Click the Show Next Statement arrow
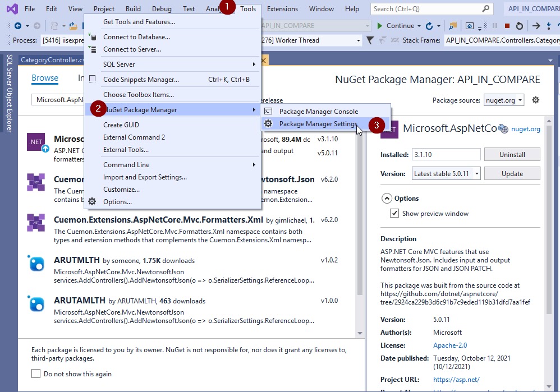Screen dimensions: 560x392 (536, 26)
